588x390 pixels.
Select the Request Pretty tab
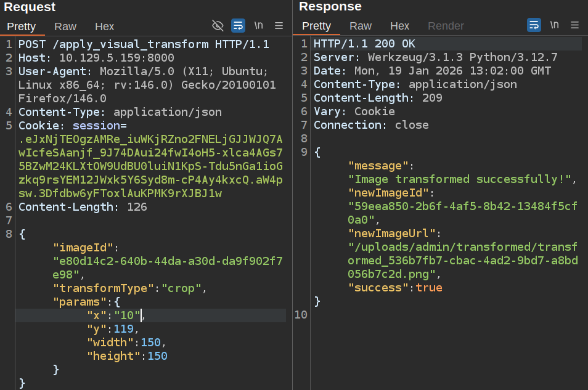point(22,26)
